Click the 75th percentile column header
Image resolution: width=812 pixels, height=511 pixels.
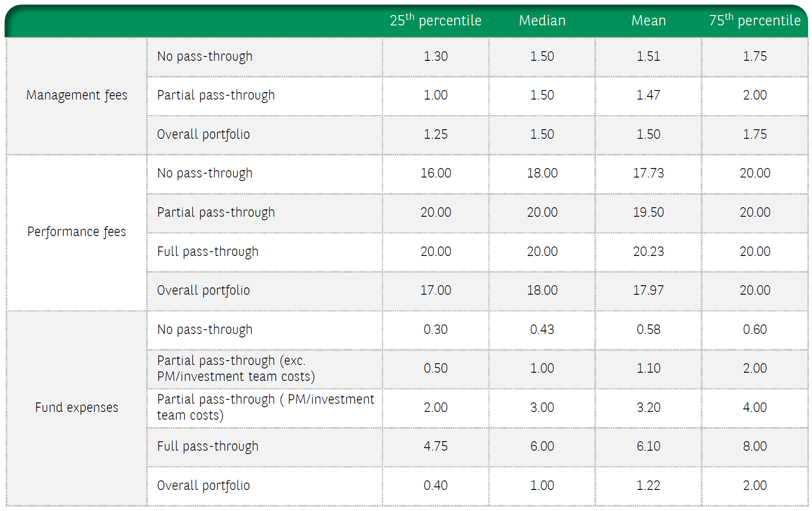pos(755,21)
